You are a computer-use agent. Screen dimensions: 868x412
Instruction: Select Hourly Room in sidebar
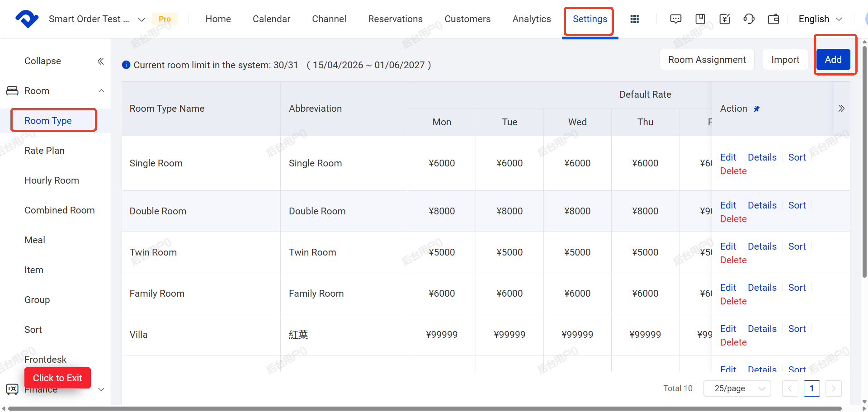[x=52, y=180]
